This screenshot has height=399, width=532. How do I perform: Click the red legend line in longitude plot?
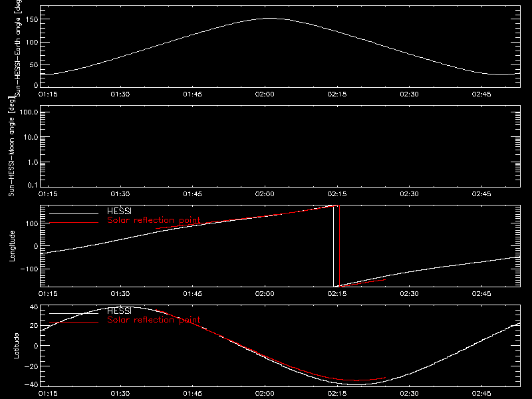point(74,223)
